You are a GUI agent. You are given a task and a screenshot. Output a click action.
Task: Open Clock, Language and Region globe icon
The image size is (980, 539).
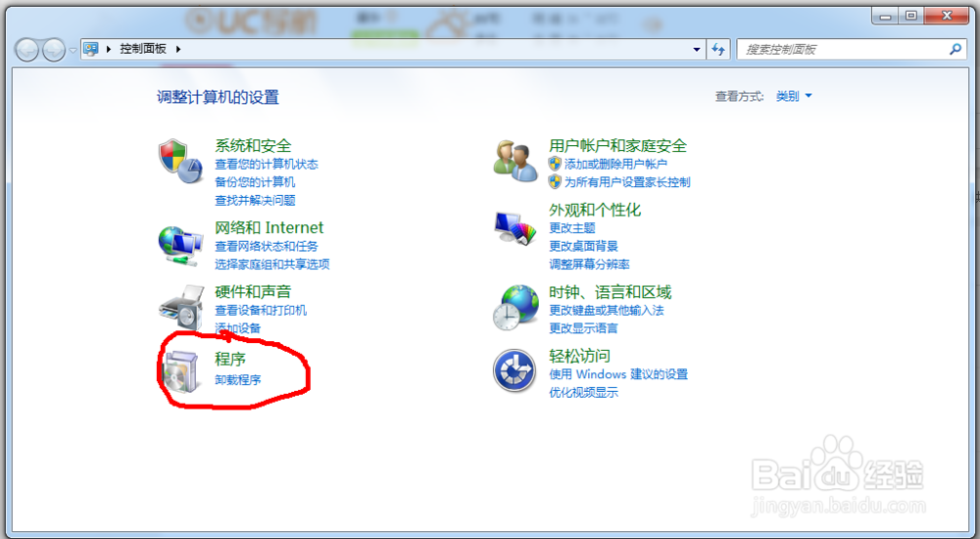515,308
